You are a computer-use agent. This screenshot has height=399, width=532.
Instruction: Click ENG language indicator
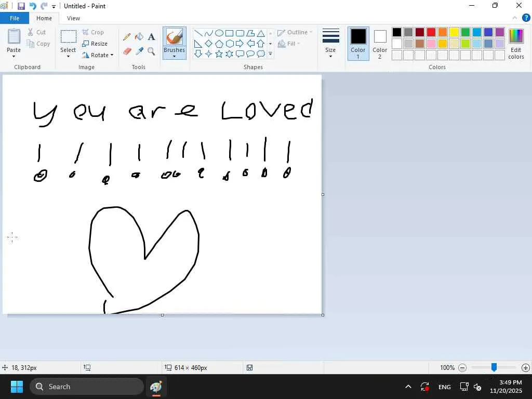(445, 387)
